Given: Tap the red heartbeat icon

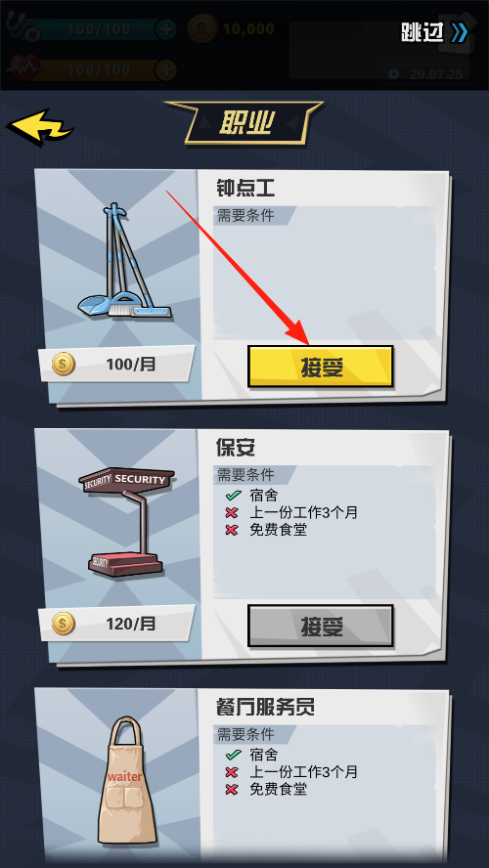Looking at the screenshot, I should pos(23,69).
